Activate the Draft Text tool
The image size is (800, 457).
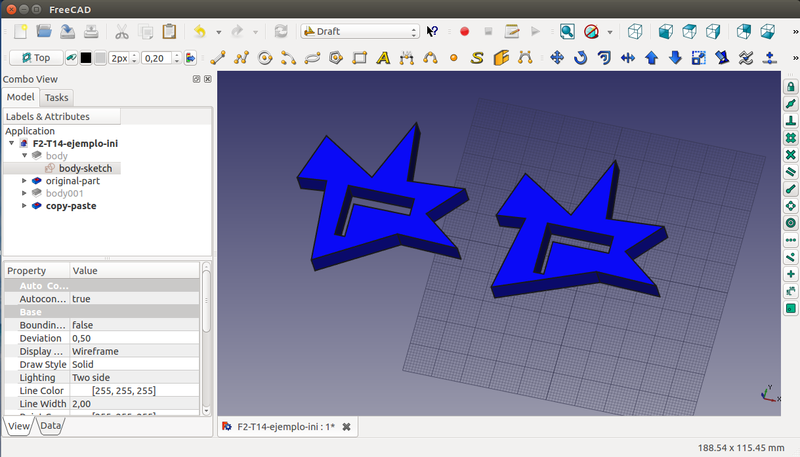click(383, 57)
